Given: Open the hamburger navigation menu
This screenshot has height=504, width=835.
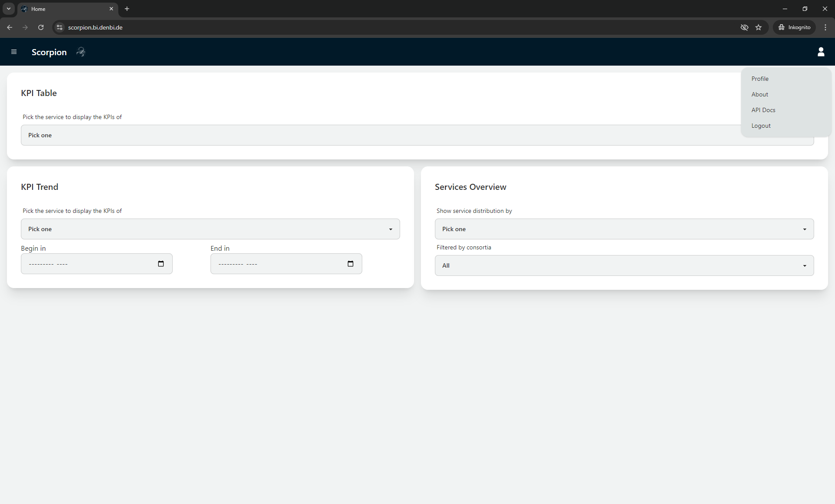Looking at the screenshot, I should [14, 52].
